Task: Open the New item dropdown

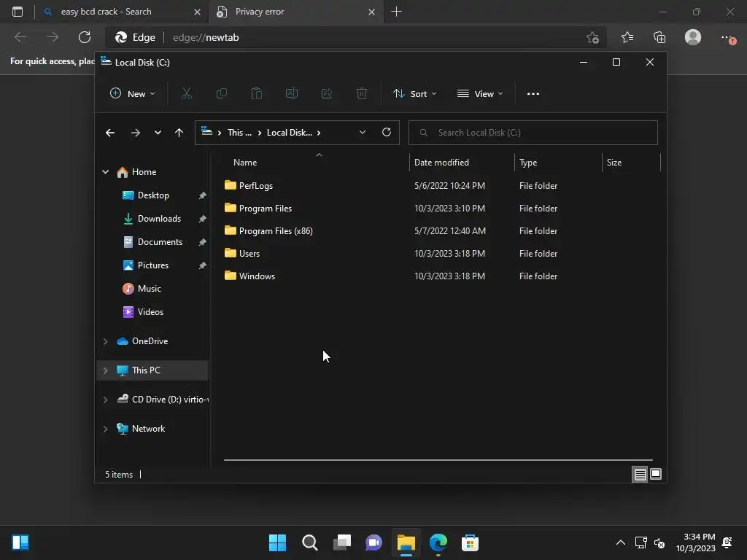Action: click(x=133, y=94)
